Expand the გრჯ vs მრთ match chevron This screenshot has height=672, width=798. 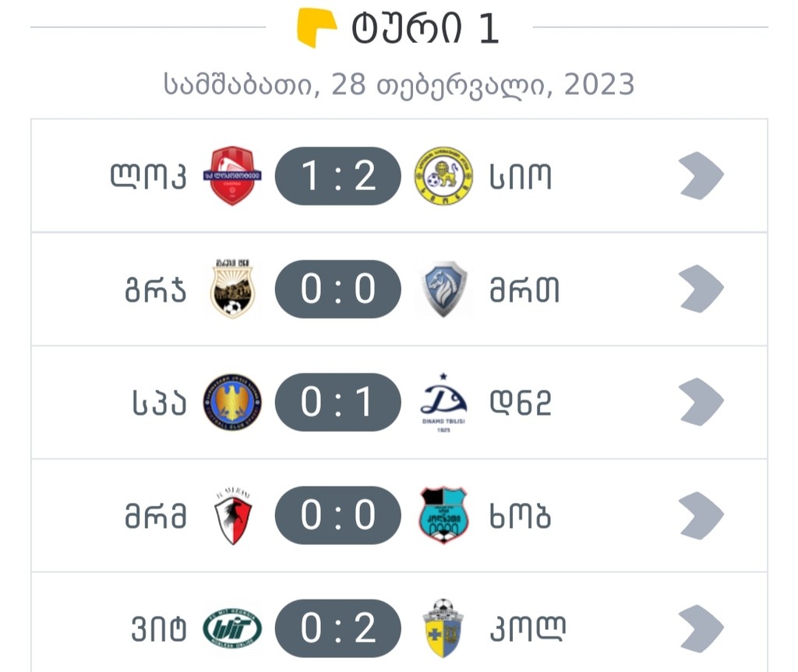(x=701, y=288)
